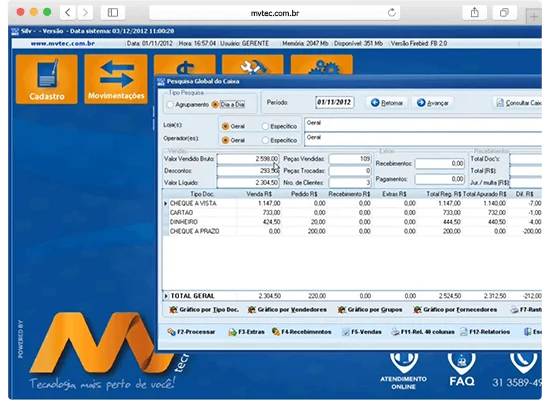Click the Extras Pagamentos field

coord(440,179)
